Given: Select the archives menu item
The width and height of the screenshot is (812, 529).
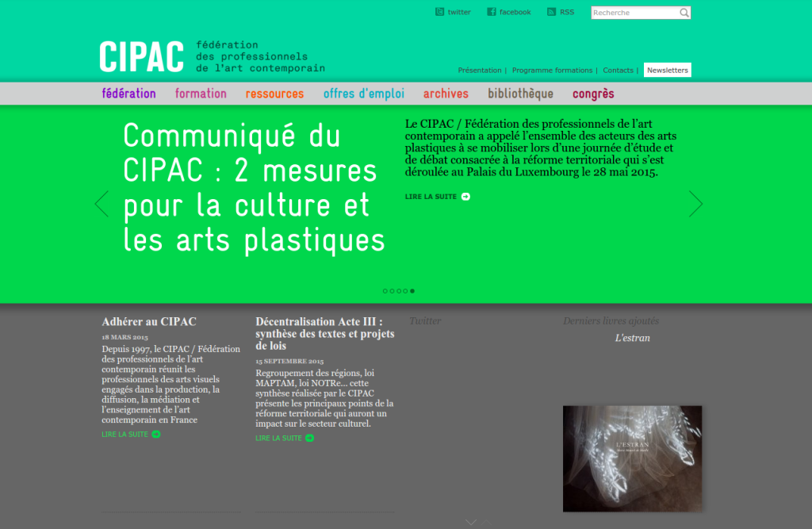Looking at the screenshot, I should (x=446, y=94).
